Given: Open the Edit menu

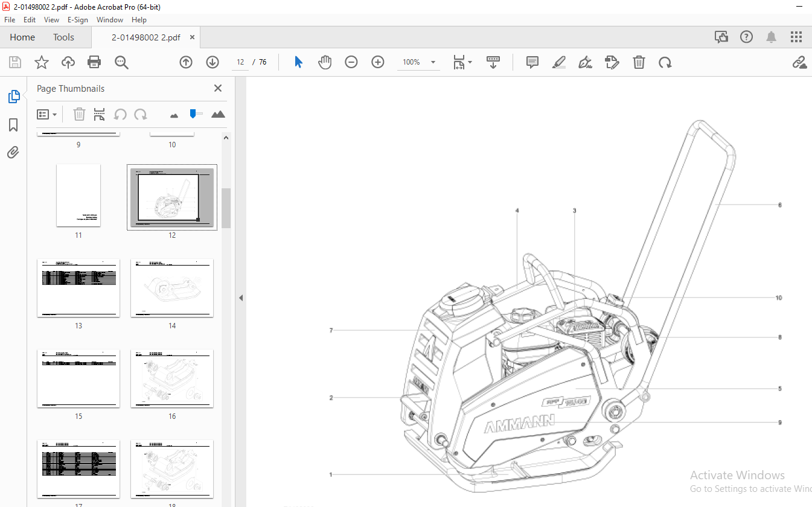Looking at the screenshot, I should point(30,20).
